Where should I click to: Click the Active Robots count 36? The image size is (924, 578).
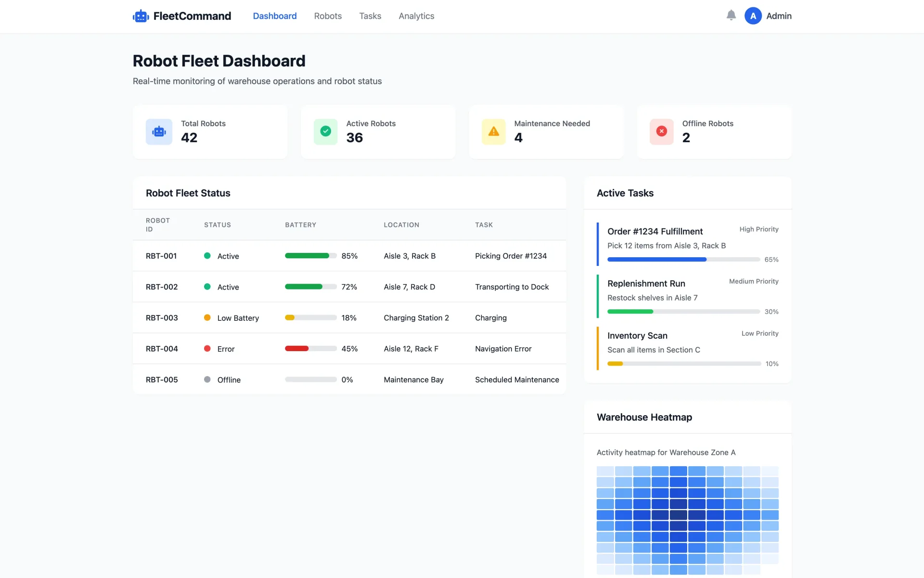click(355, 138)
